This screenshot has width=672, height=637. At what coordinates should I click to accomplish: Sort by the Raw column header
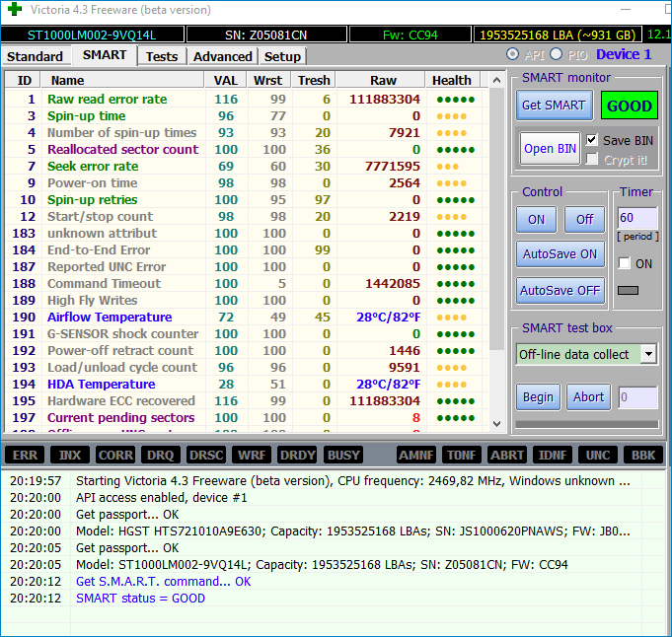point(383,80)
